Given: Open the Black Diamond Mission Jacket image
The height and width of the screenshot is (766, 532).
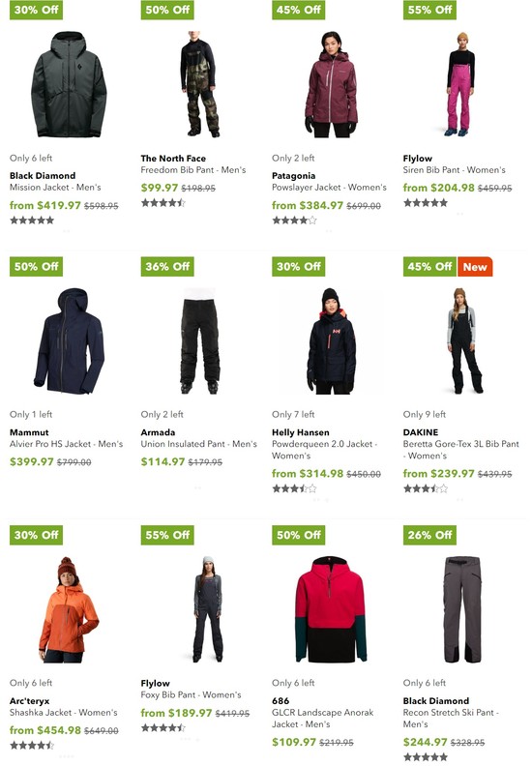Looking at the screenshot, I should coord(69,84).
